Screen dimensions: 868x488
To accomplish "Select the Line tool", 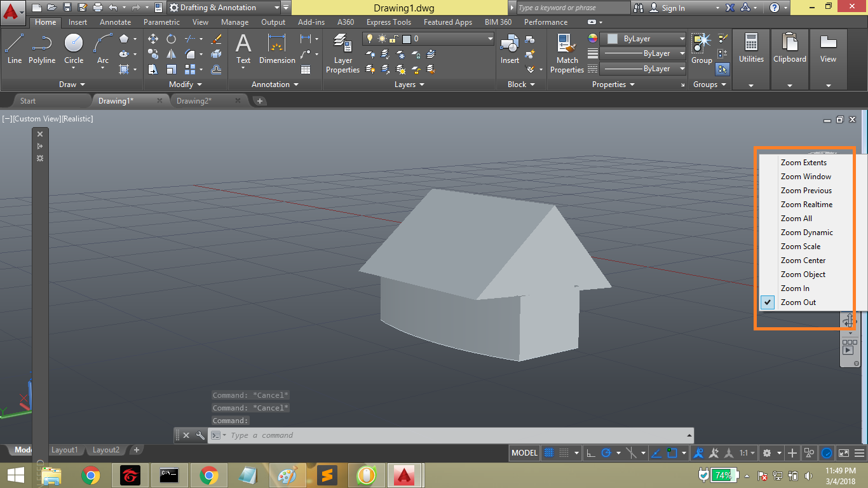I will [15, 49].
